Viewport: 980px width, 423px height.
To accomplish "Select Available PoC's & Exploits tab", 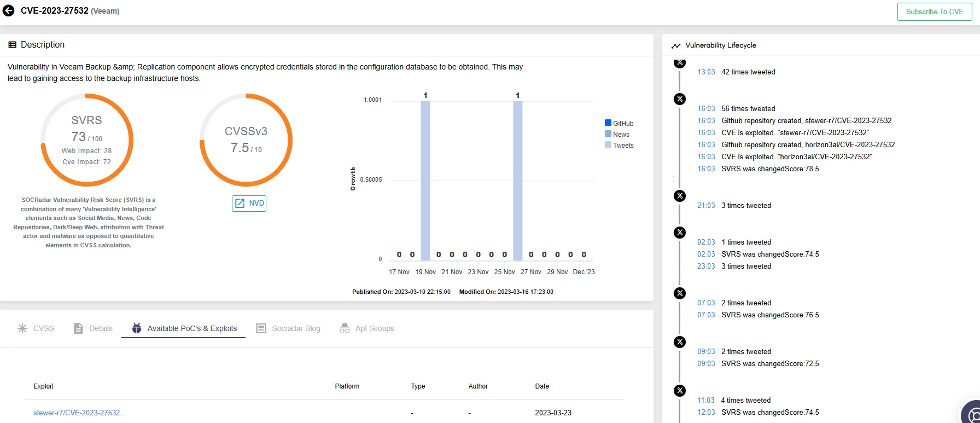I will click(184, 328).
